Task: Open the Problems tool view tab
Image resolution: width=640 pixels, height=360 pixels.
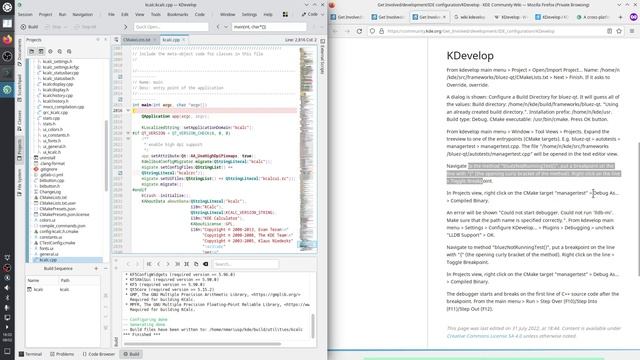Action: 62,354
